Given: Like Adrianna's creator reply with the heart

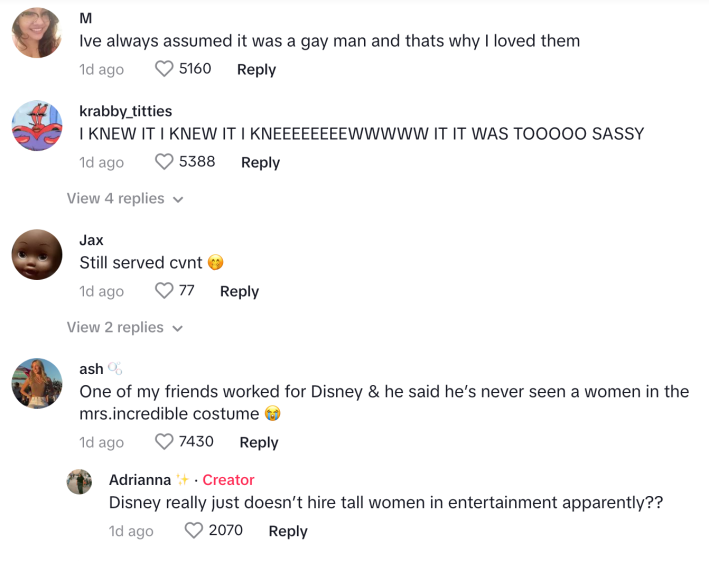Looking at the screenshot, I should [x=194, y=531].
